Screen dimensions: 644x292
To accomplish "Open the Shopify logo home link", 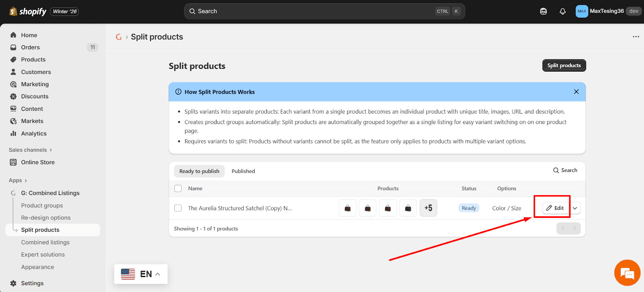I will (x=28, y=11).
